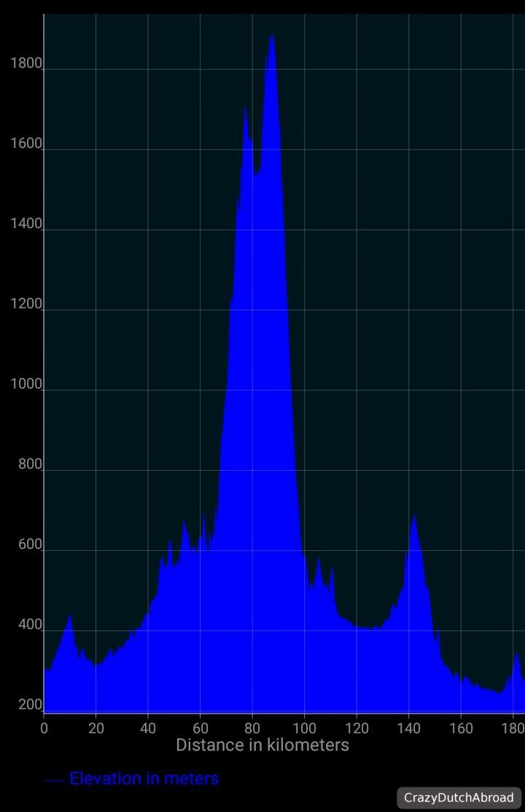
Task: Click the 'Distance in kilometers' axis title
Action: click(x=262, y=745)
